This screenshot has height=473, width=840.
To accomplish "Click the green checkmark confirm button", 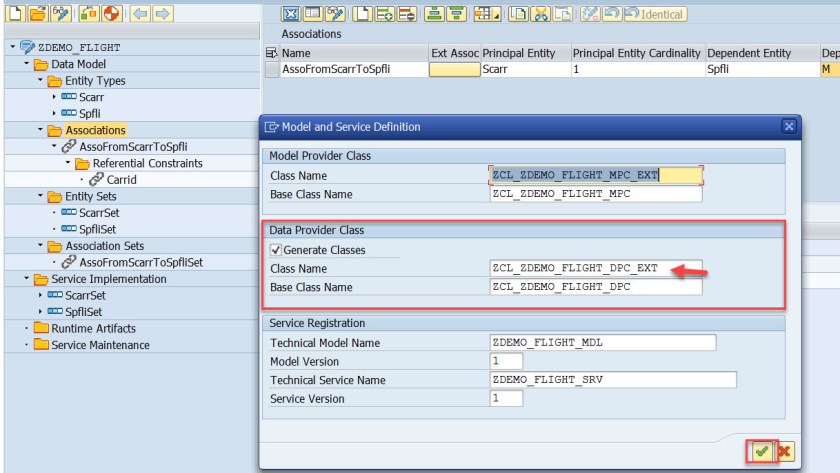I will 762,452.
